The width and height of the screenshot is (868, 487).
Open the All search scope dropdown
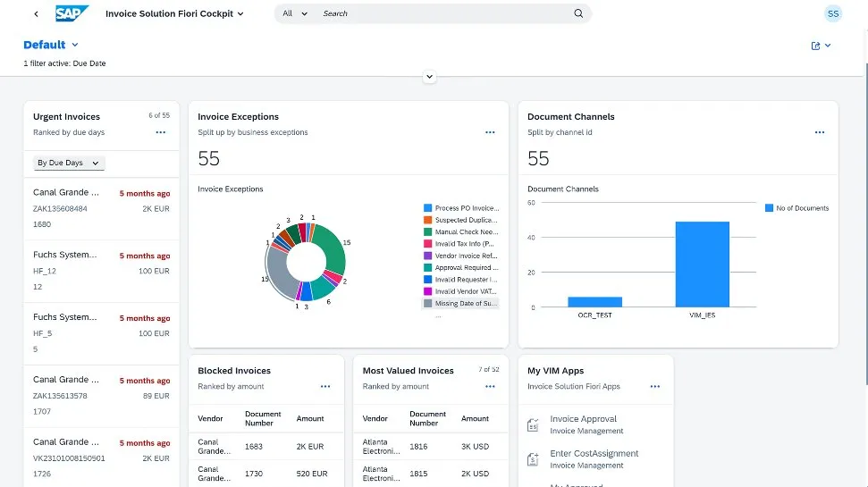tap(294, 13)
